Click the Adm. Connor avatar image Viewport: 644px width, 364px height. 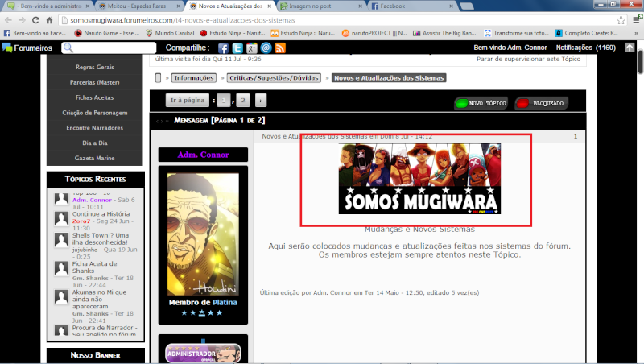(203, 234)
